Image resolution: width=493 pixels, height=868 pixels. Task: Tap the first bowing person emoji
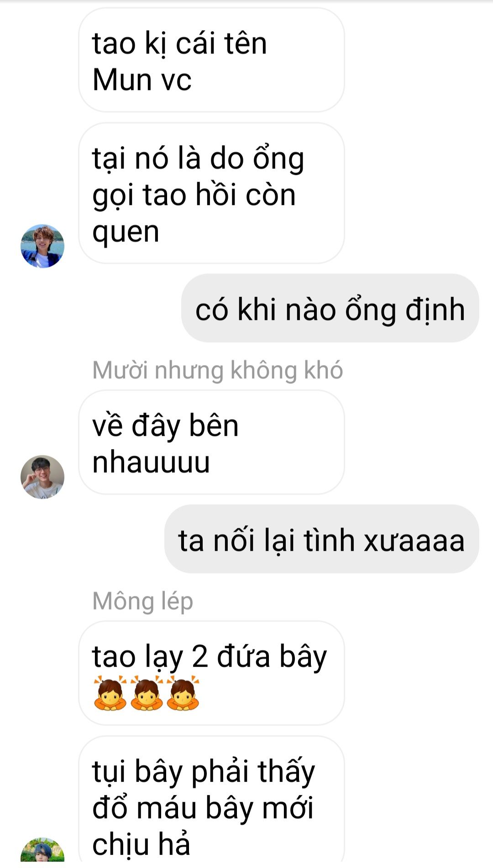point(110,694)
